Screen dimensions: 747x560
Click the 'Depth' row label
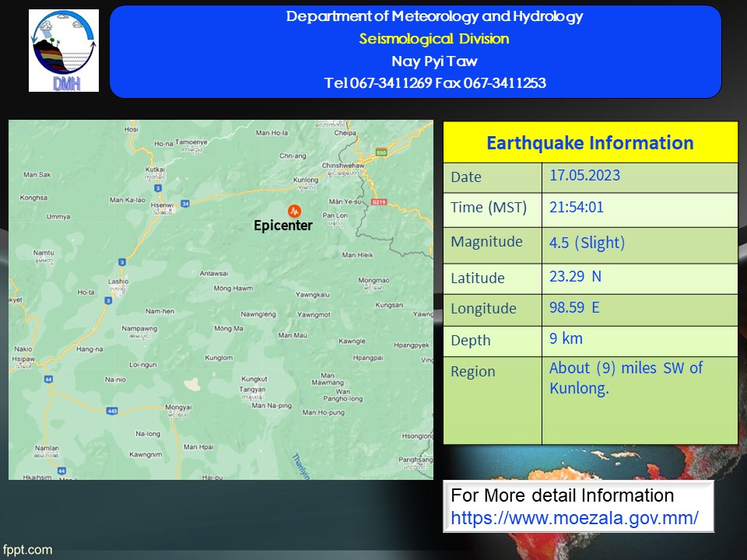point(471,341)
